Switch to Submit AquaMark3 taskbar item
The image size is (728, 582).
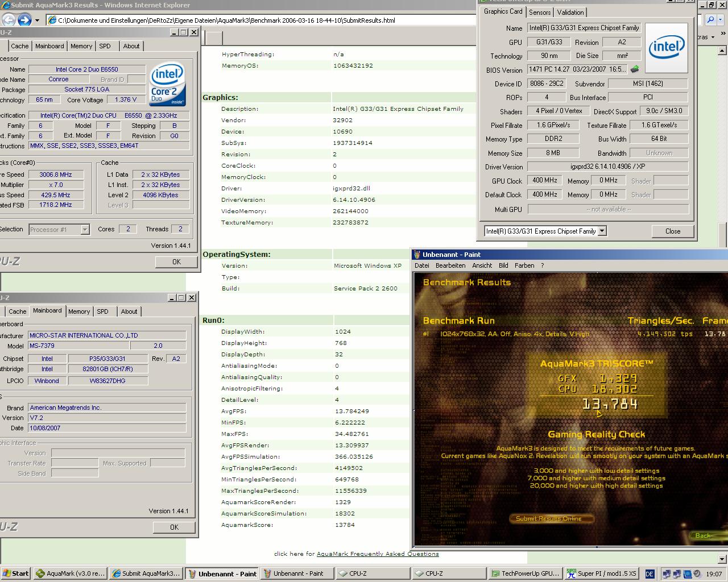[146, 573]
